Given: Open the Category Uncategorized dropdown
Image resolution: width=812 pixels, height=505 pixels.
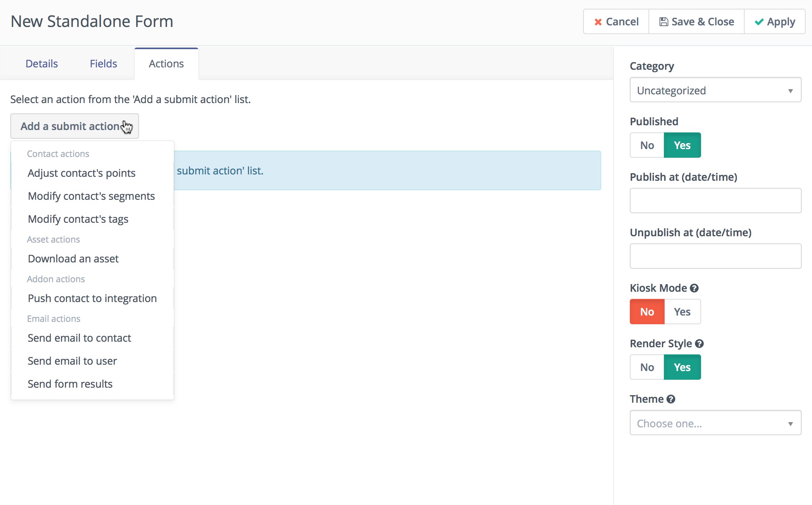Looking at the screenshot, I should pos(715,90).
